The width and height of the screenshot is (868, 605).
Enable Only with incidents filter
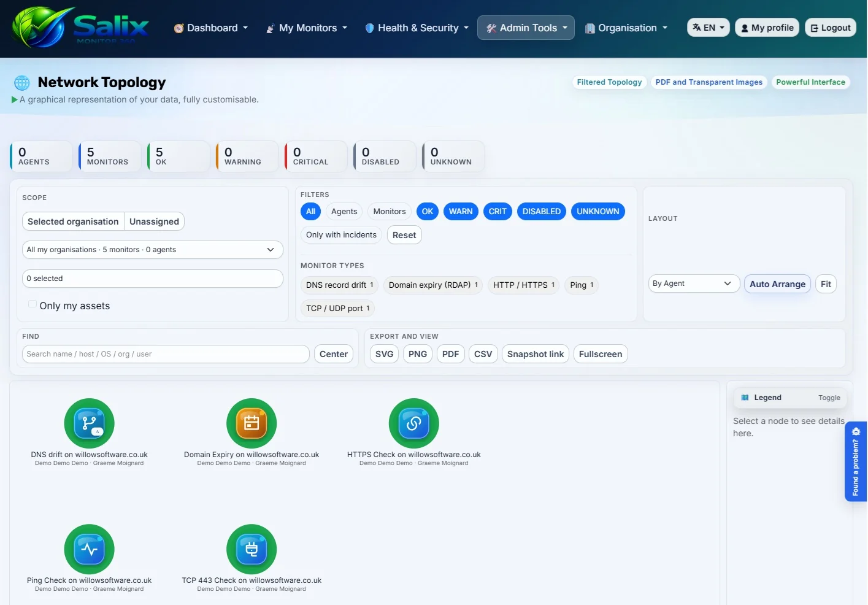(341, 235)
